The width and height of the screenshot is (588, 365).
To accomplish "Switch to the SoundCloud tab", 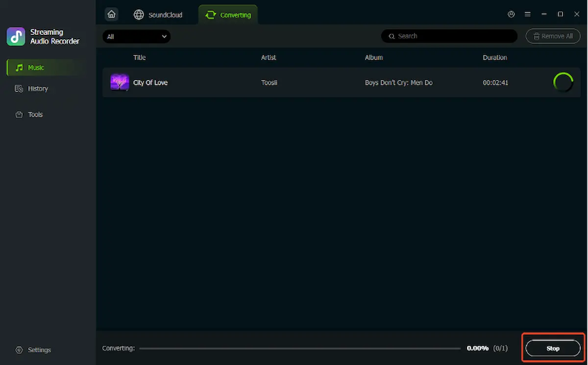I will [x=158, y=15].
